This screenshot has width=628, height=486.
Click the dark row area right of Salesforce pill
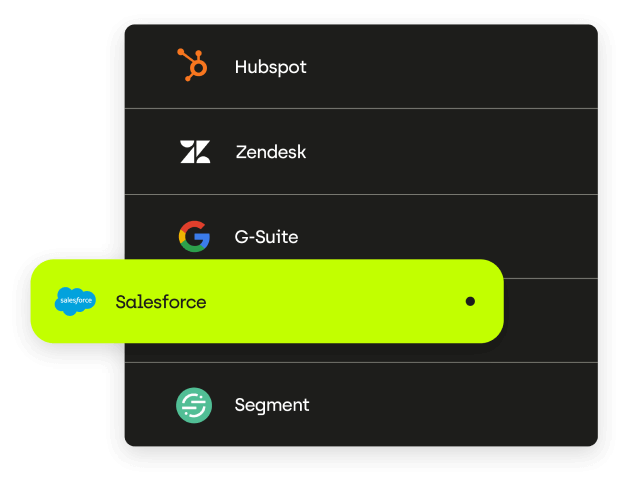tap(551, 321)
